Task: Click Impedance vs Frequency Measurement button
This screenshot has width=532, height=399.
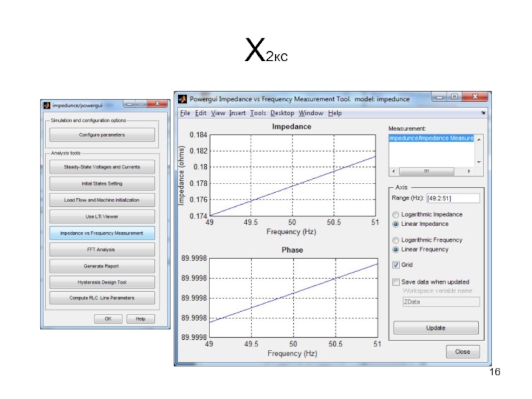Action: coord(102,233)
